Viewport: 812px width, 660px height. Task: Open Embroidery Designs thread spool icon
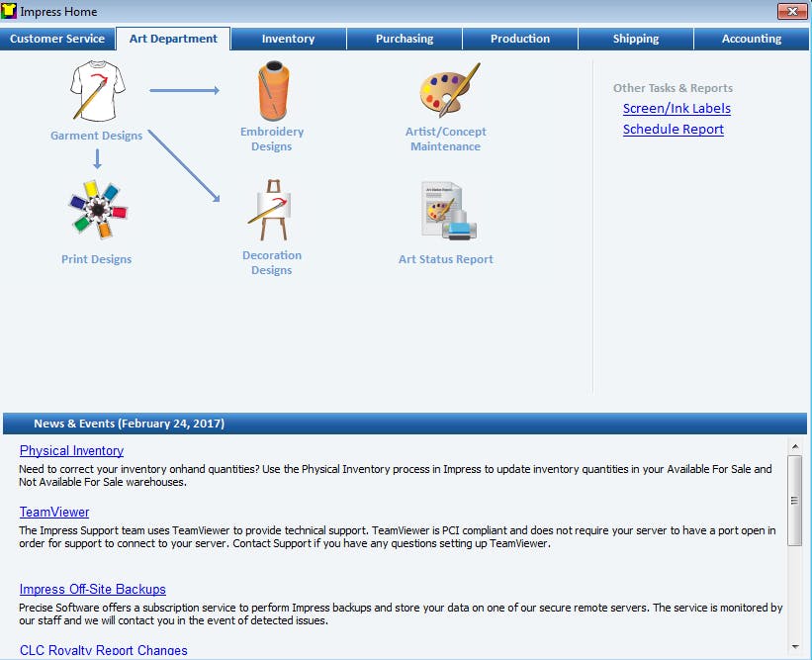coord(273,91)
